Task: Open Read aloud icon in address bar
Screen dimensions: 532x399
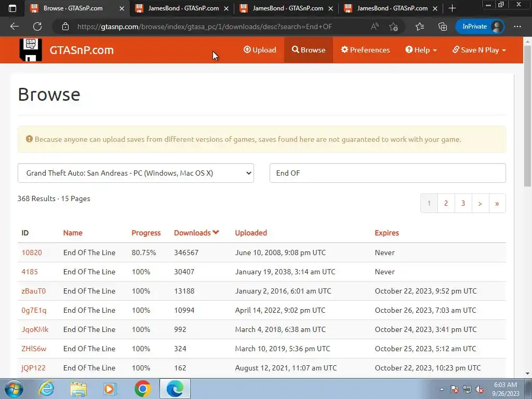Action: click(375, 26)
